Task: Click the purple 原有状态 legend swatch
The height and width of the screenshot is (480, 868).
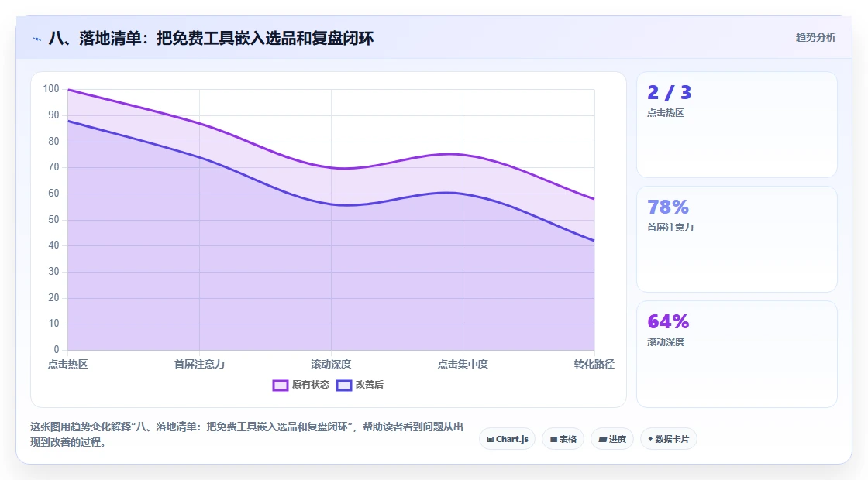Action: coord(280,386)
